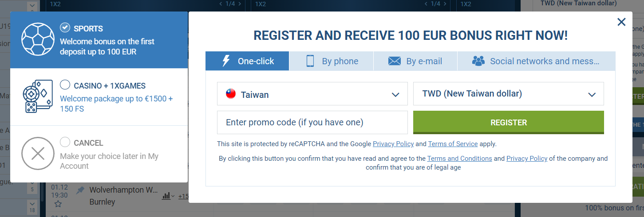644x217 pixels.
Task: Click the soccer ball Sports bonus icon
Action: tap(38, 40)
